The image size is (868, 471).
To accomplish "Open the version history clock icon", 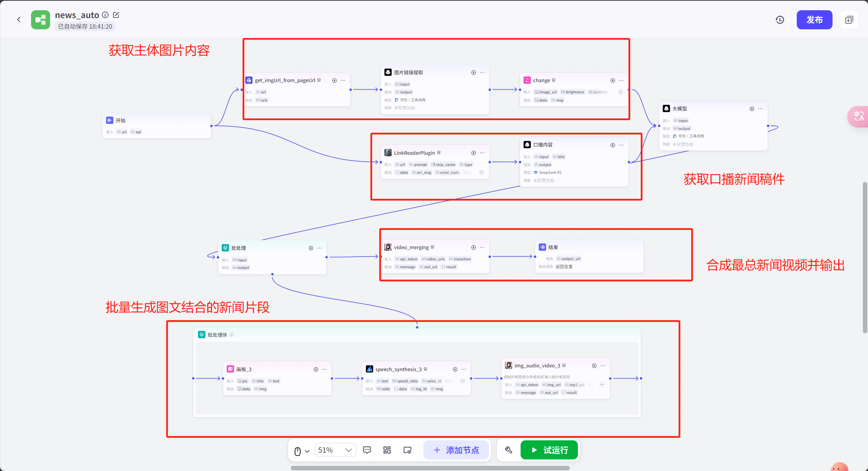I will click(x=780, y=20).
